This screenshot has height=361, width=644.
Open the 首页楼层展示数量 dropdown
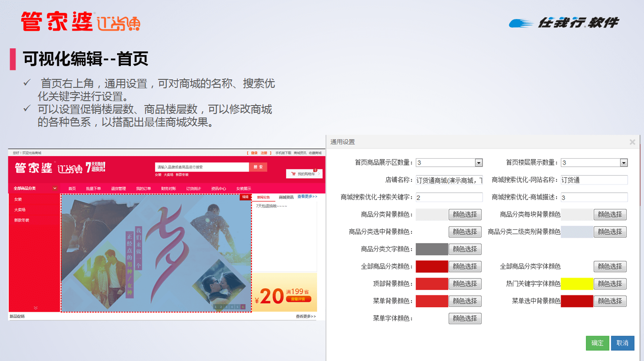coord(624,163)
